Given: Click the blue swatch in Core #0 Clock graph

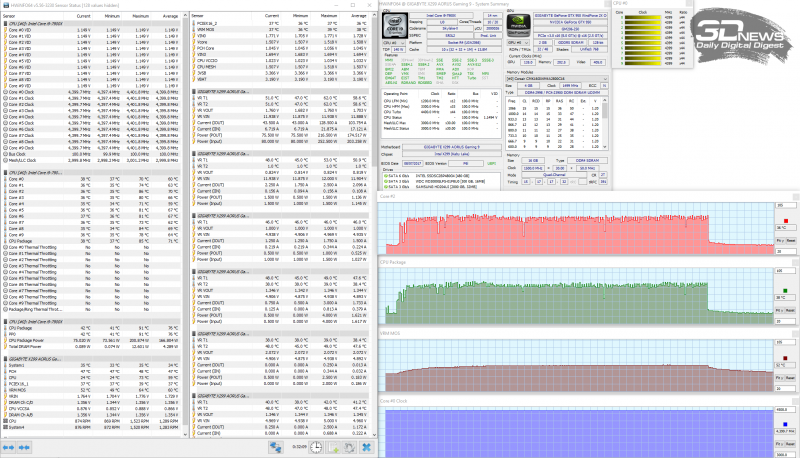Looking at the screenshot, I should 785,424.
